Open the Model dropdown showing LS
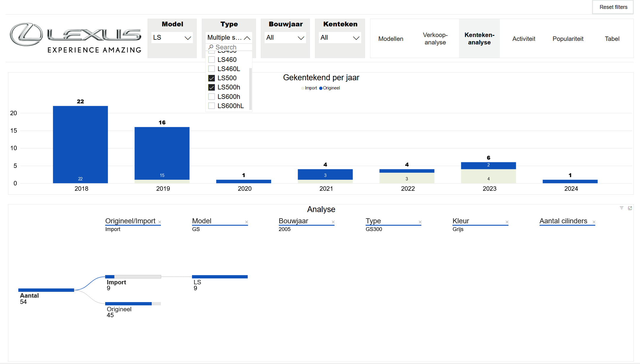640x364 pixels. tap(172, 38)
